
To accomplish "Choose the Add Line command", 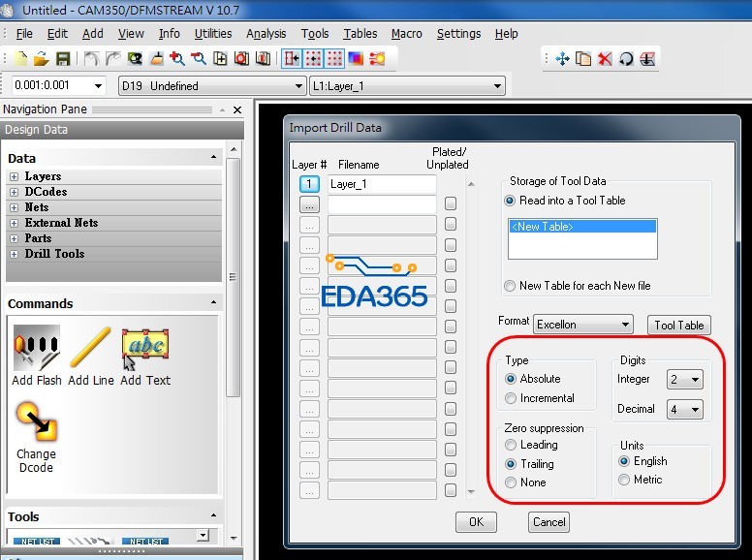I will [91, 356].
